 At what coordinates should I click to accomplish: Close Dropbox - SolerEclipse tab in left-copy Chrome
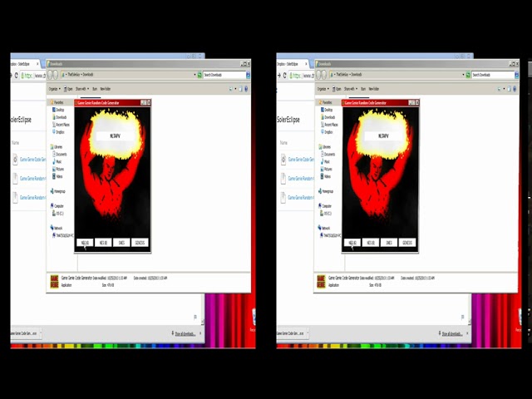[37, 64]
